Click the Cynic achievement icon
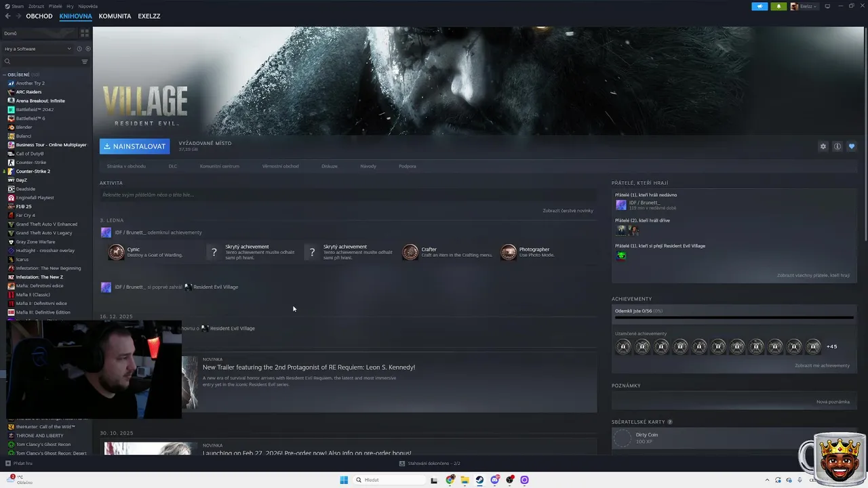 pos(117,252)
